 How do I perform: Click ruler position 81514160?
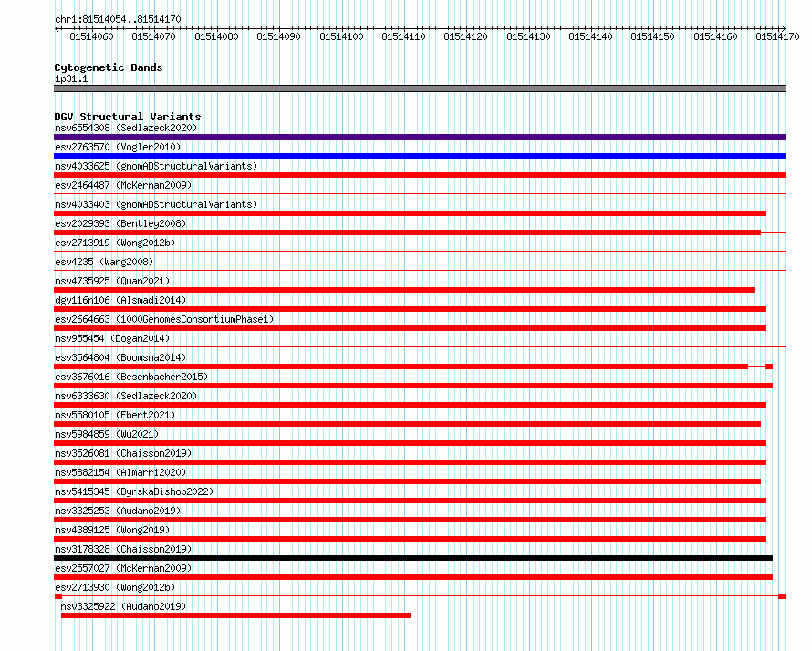(715, 36)
